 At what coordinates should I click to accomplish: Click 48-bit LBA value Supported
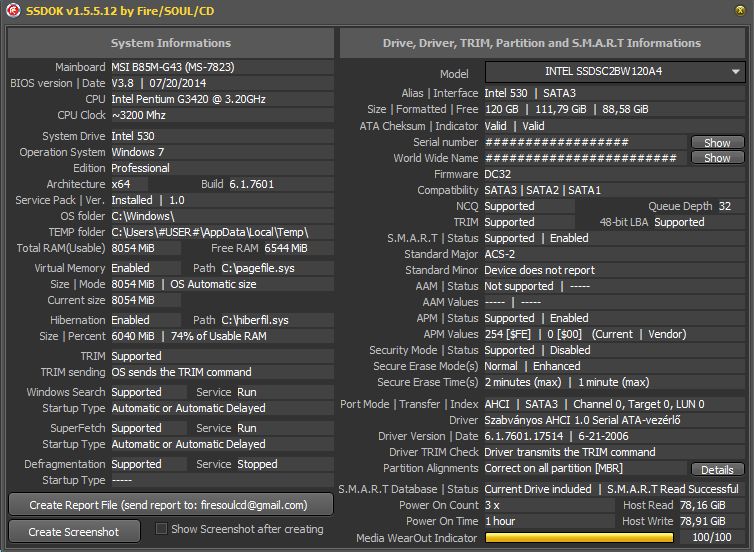679,222
